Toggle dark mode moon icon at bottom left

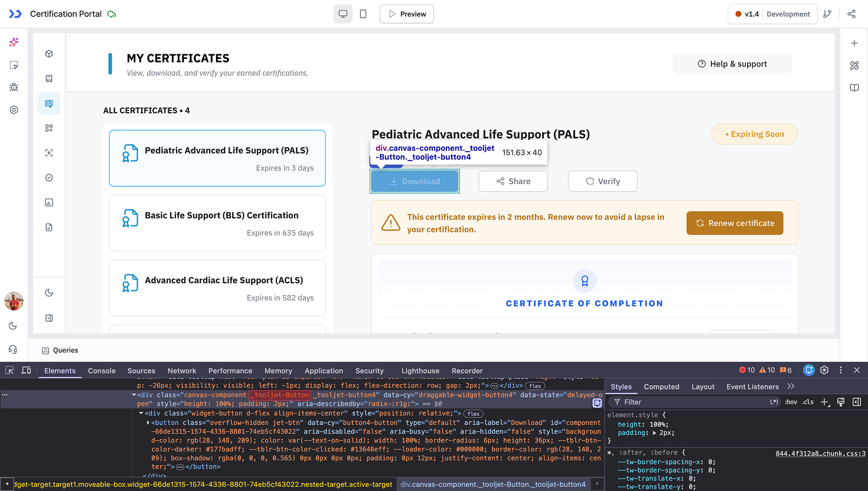tap(13, 326)
